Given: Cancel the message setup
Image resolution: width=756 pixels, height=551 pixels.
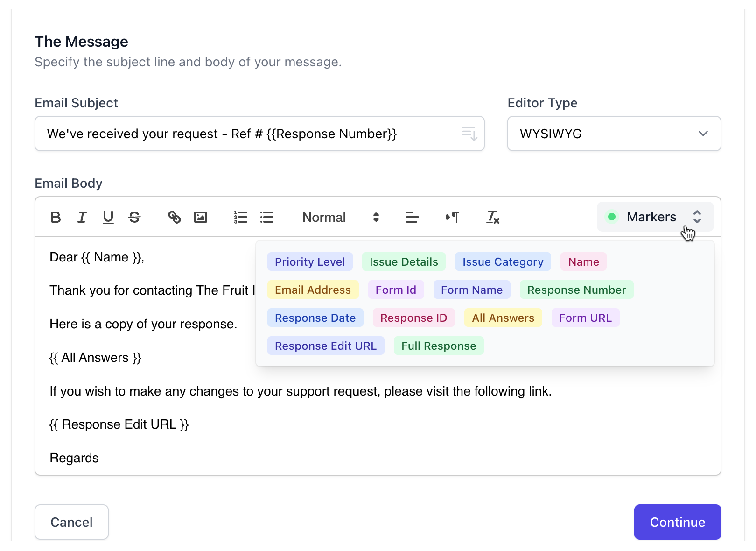Looking at the screenshot, I should [x=71, y=522].
